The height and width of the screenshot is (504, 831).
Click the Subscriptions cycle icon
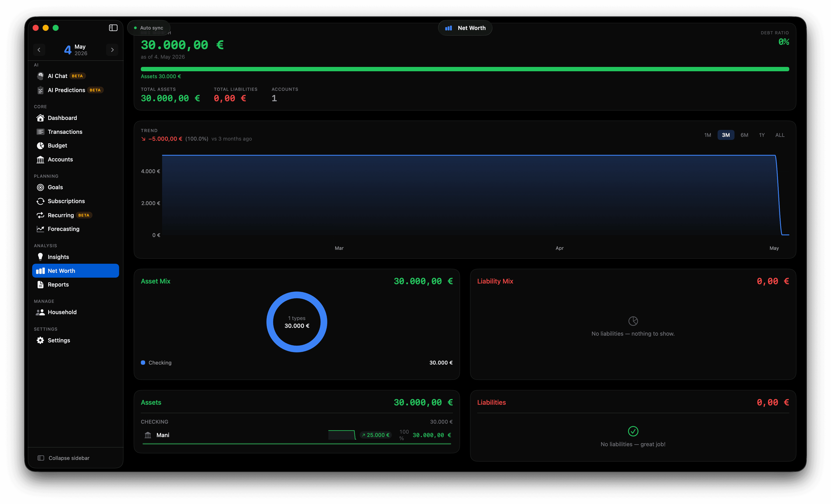click(x=40, y=201)
